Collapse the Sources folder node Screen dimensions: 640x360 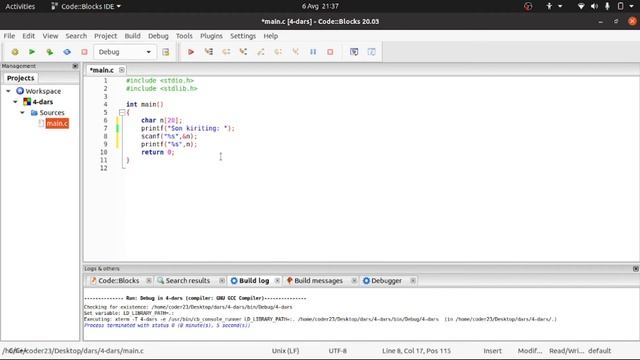coord(22,112)
